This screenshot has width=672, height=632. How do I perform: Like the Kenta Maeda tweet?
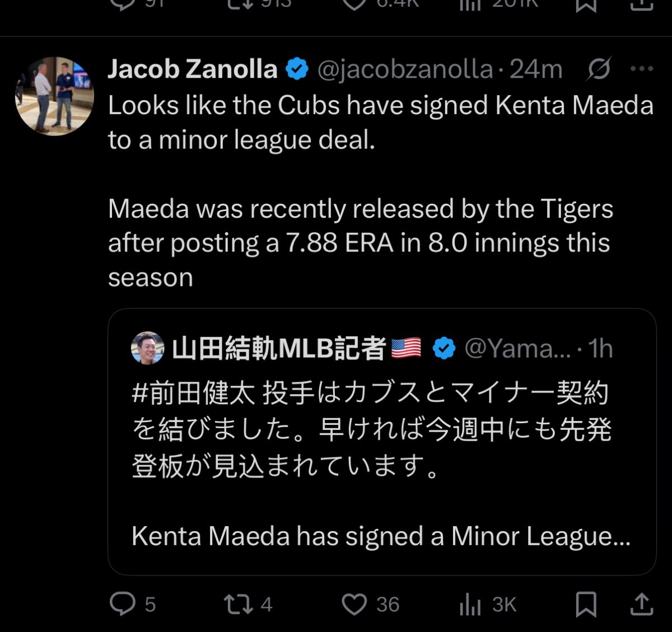pos(354,604)
